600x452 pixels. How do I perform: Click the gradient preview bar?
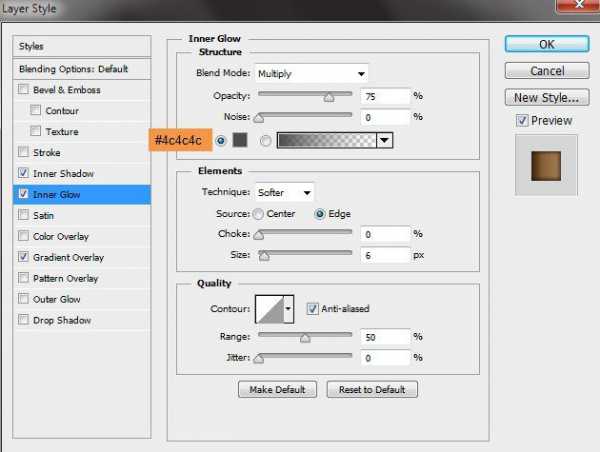pyautogui.click(x=327, y=140)
